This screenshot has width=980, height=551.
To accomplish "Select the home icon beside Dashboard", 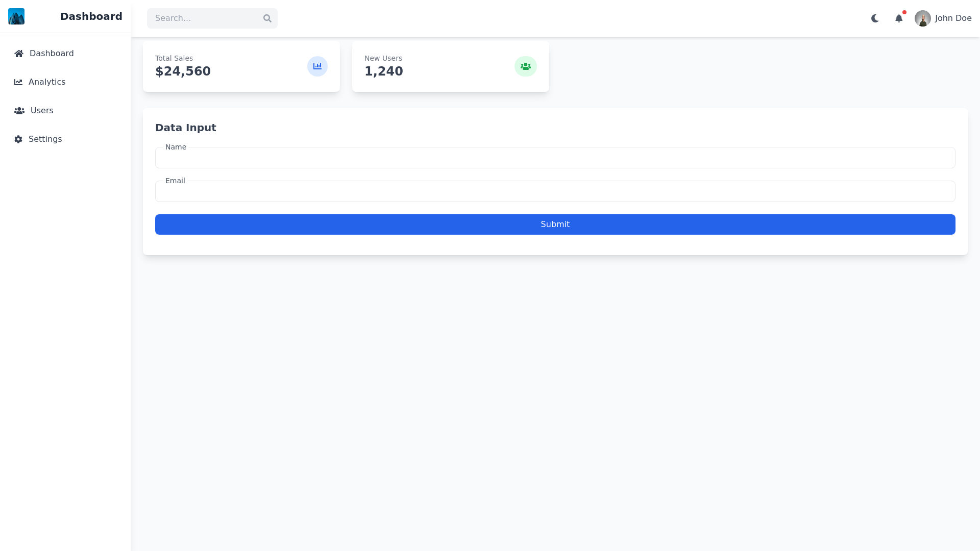I will coord(19,53).
